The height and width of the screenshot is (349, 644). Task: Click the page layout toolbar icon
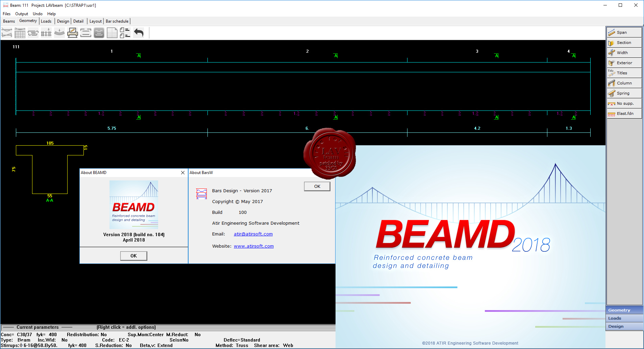click(x=112, y=33)
